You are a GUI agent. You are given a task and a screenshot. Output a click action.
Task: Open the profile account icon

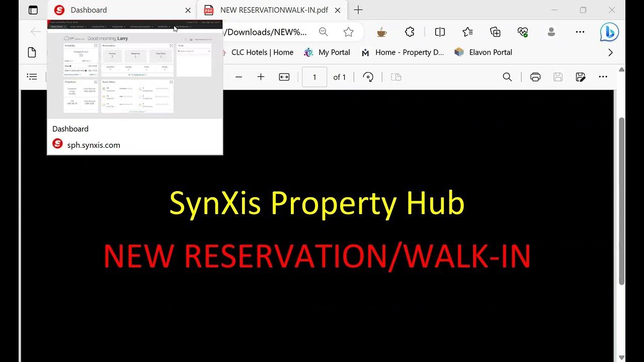pos(551,32)
